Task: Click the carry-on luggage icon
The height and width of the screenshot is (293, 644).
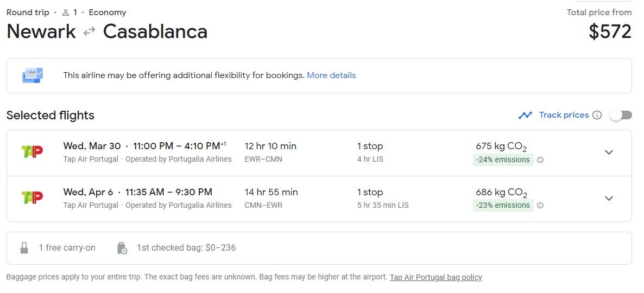Action: pos(24,248)
